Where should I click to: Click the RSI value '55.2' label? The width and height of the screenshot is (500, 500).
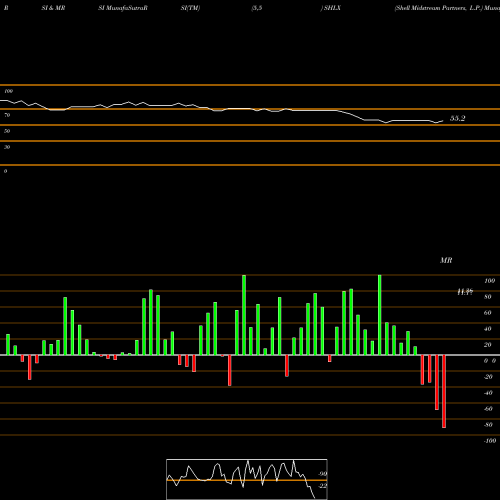(x=457, y=118)
